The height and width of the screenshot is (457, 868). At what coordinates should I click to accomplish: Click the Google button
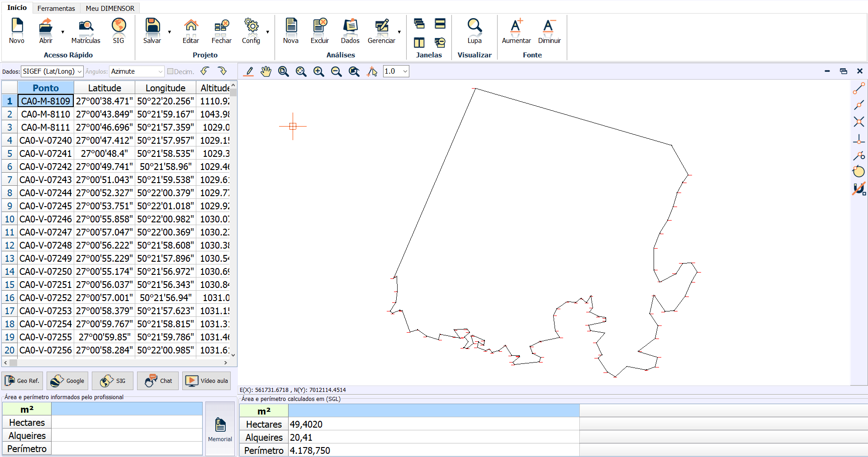coord(67,381)
